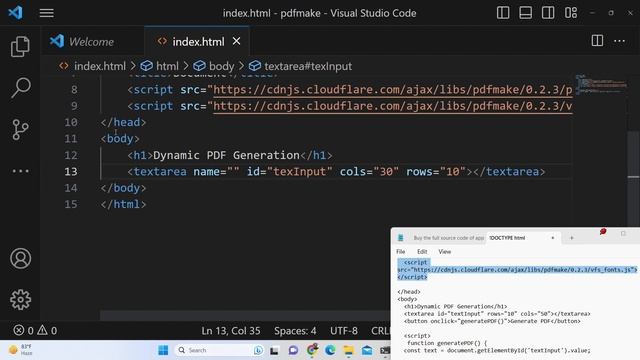Show additional views ellipsis in activity bar

(x=20, y=171)
